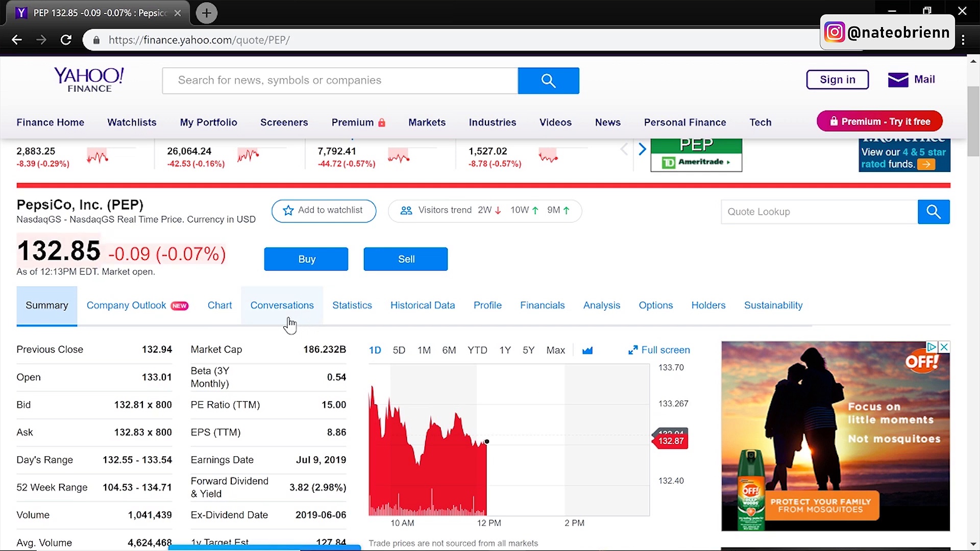Click the search magnifier icon

coord(548,80)
